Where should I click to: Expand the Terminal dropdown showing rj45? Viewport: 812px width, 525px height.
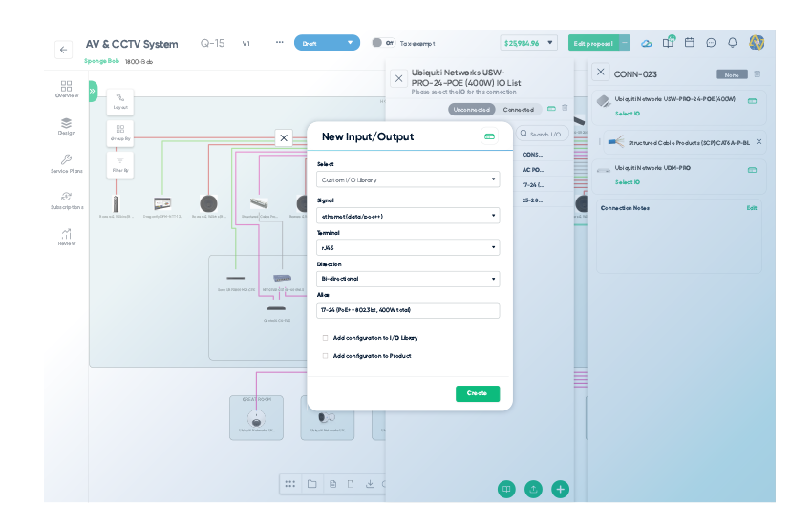point(408,247)
